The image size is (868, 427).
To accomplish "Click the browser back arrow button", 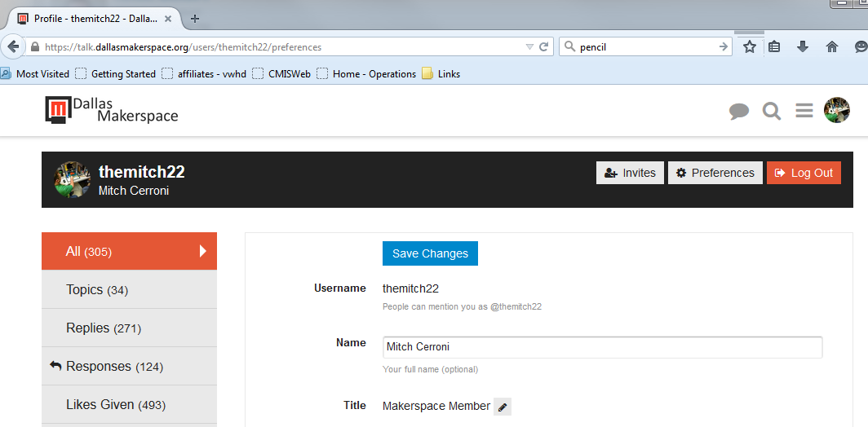I will pyautogui.click(x=13, y=47).
